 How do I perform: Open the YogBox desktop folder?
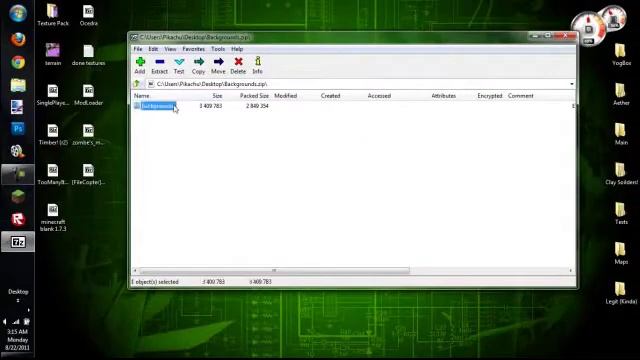[x=621, y=55]
